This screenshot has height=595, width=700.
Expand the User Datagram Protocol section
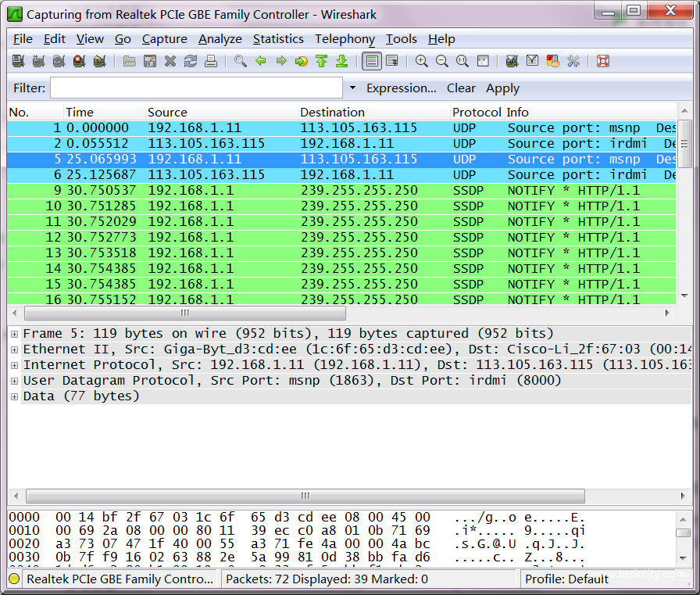point(15,381)
